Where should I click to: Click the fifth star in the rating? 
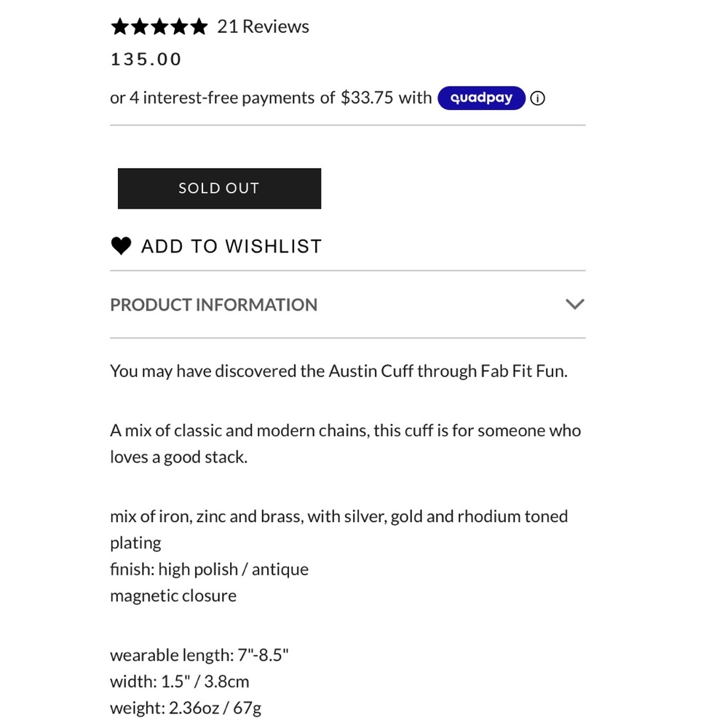click(199, 27)
